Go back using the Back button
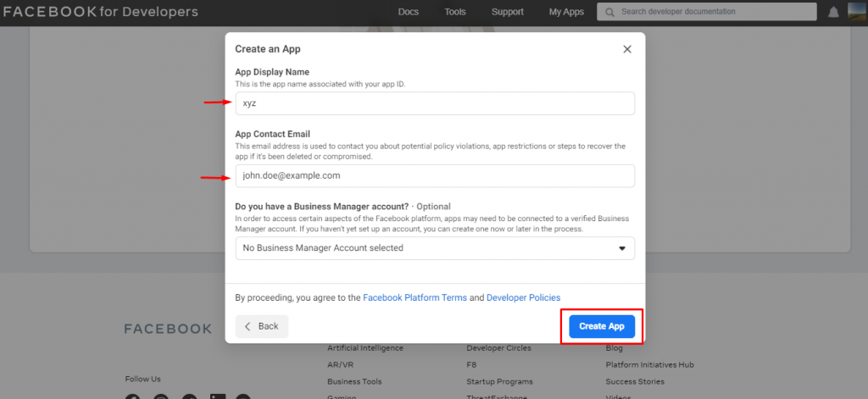The height and width of the screenshot is (399, 868). click(262, 326)
